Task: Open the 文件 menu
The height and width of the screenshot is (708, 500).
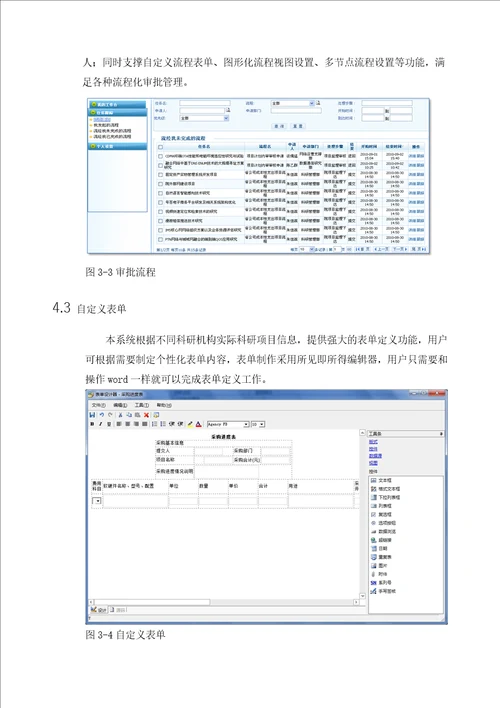Action: click(98, 405)
